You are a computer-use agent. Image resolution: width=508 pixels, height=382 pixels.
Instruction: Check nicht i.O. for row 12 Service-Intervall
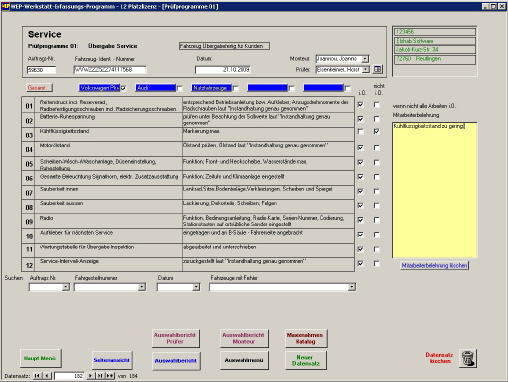click(x=376, y=263)
